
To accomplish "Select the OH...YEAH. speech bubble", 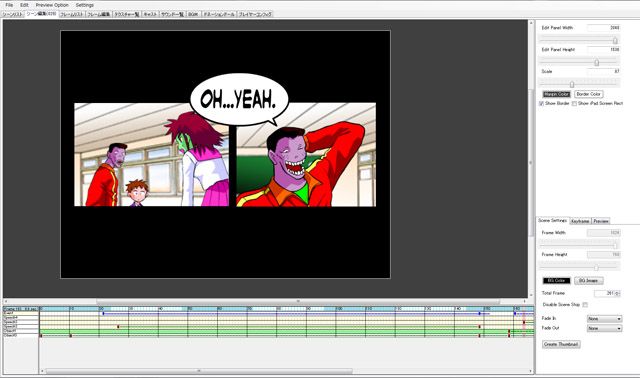I will pyautogui.click(x=239, y=100).
